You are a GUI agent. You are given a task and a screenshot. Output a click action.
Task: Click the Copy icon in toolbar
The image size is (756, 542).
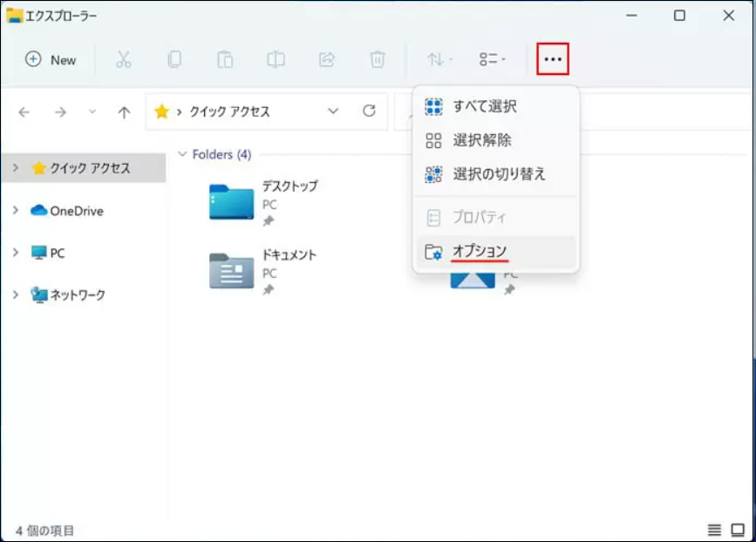click(174, 59)
